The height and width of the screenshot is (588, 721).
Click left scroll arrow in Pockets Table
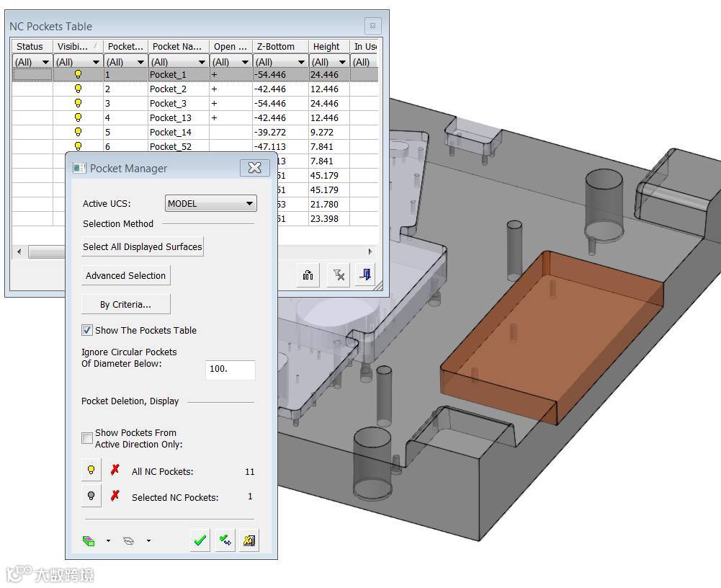[x=19, y=251]
